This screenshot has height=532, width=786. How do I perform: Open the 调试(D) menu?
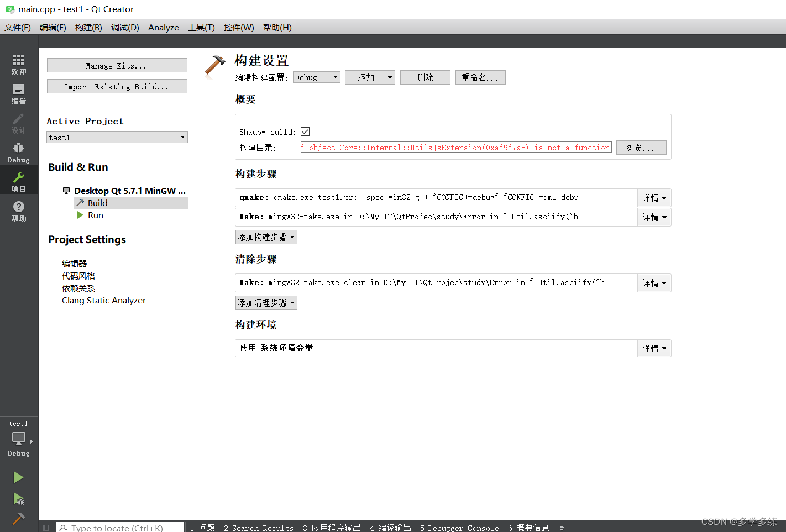tap(125, 27)
